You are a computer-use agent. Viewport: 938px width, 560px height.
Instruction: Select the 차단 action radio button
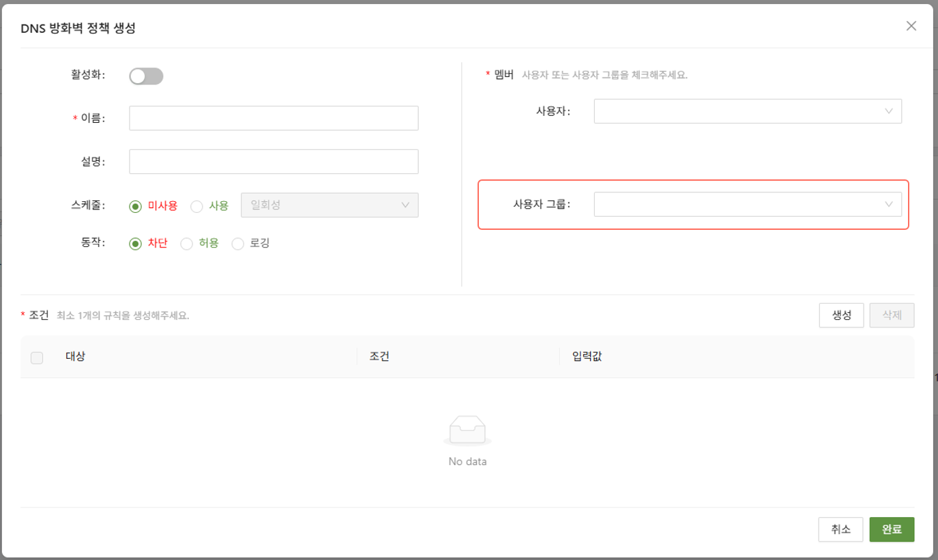(136, 244)
